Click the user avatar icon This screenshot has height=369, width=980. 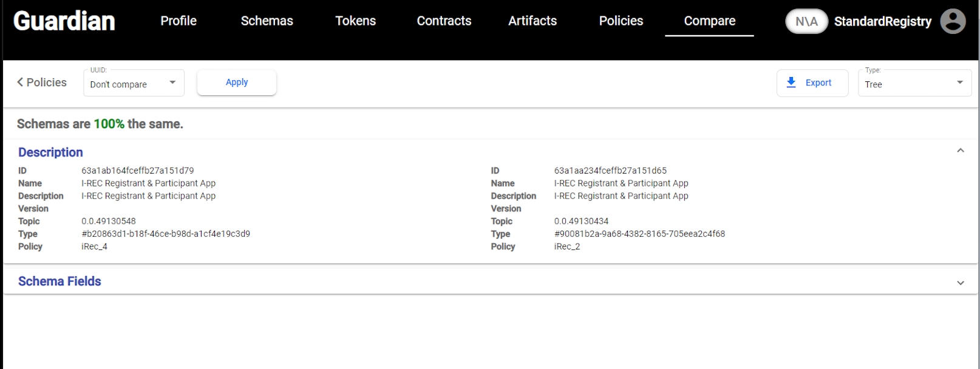953,21
